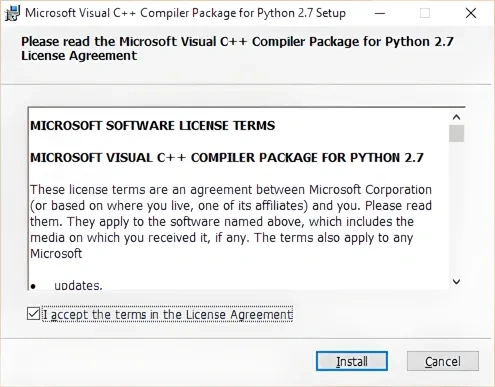The image size is (495, 387).
Task: Click the "updates" bullet item text
Action: [x=78, y=285]
